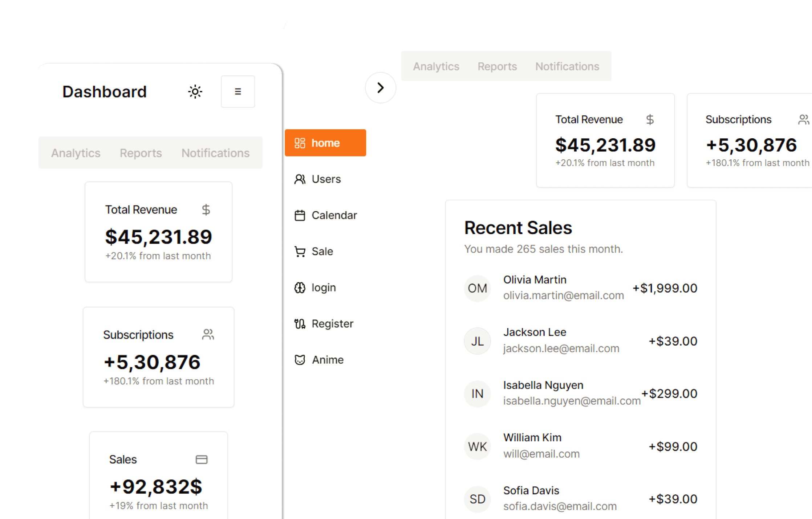This screenshot has width=812, height=519.
Task: Select Reports tab in mobile Dashboard panel
Action: 141,153
